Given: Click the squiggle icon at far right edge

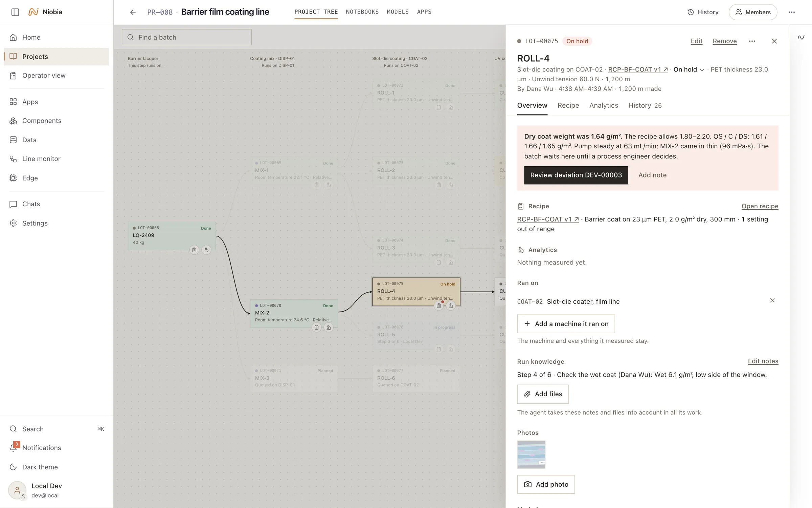Looking at the screenshot, I should pos(801,37).
